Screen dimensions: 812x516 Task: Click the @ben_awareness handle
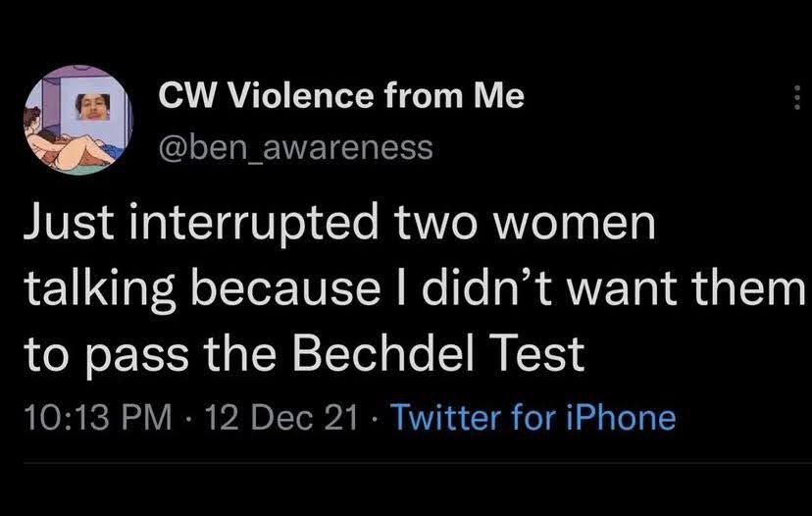pos(294,147)
